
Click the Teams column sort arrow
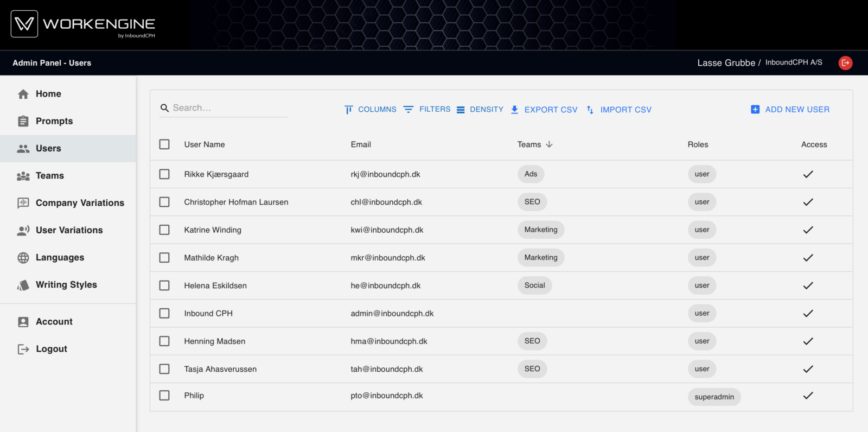click(x=549, y=144)
